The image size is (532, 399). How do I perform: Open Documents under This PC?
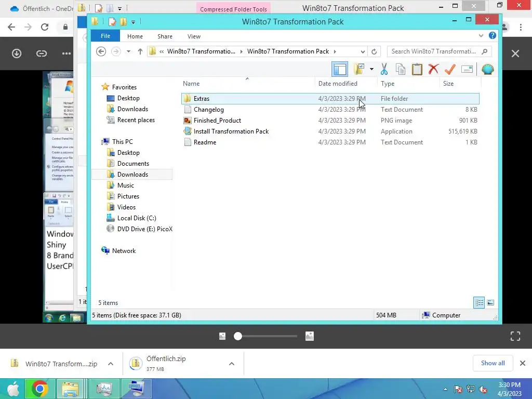click(133, 164)
